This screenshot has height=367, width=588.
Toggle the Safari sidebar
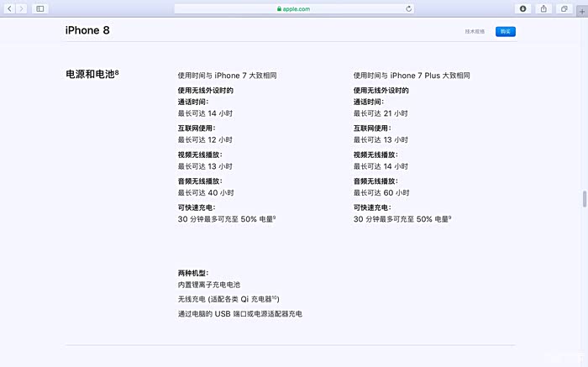point(39,8)
